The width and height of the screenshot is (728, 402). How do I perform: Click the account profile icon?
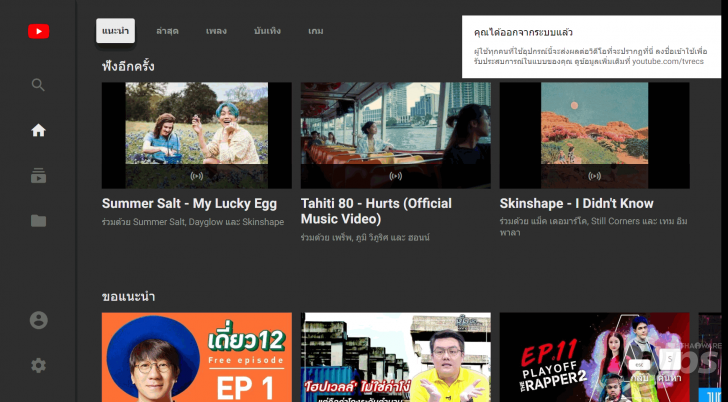point(39,320)
